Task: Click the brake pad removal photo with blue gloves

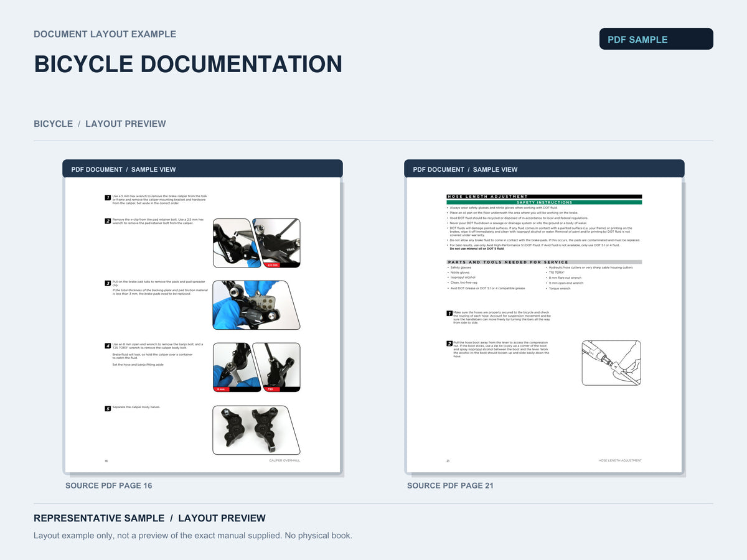Action: (x=256, y=305)
